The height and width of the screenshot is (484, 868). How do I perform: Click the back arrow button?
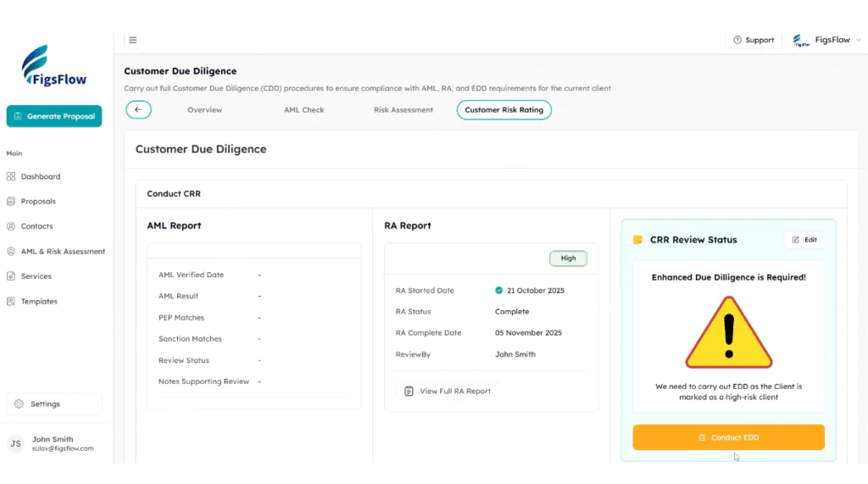tap(138, 110)
